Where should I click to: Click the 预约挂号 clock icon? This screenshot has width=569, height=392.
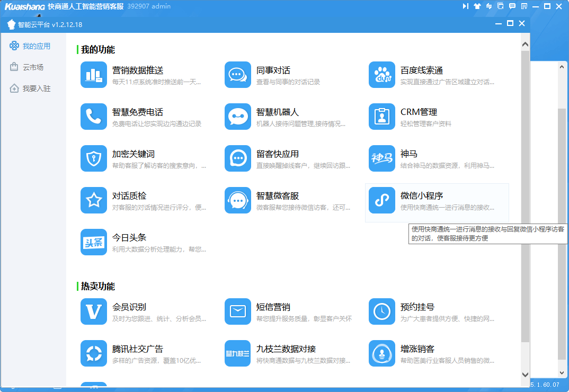tap(381, 311)
